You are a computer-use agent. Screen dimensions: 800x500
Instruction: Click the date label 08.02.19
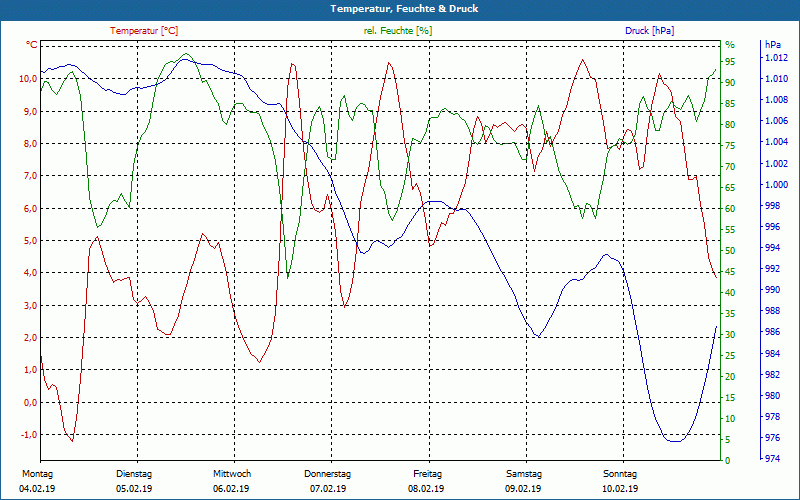[x=426, y=489]
